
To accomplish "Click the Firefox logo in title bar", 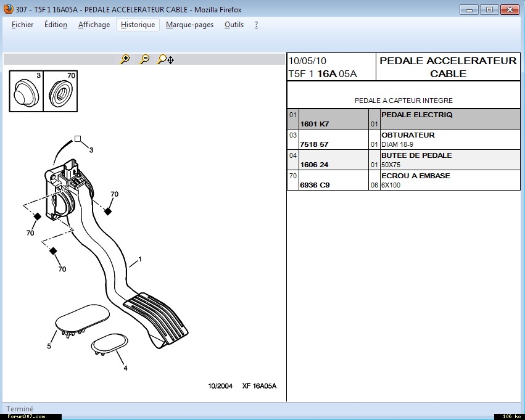I will click(9, 9).
